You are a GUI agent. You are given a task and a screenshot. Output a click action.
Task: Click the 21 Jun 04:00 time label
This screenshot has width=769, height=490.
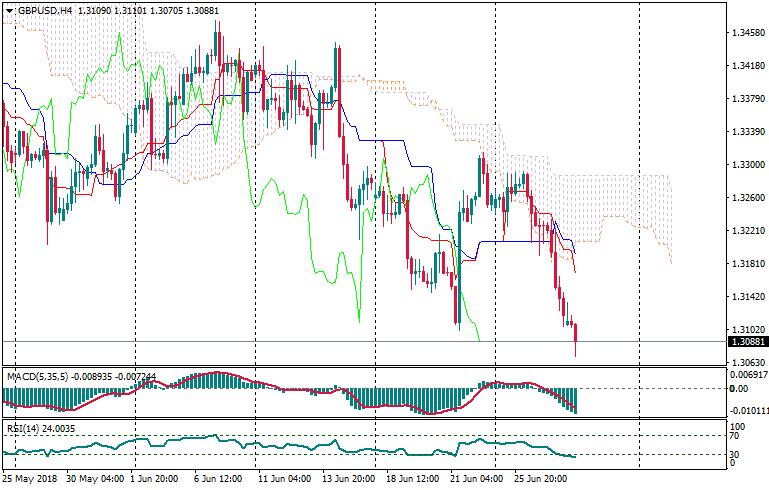pyautogui.click(x=476, y=479)
